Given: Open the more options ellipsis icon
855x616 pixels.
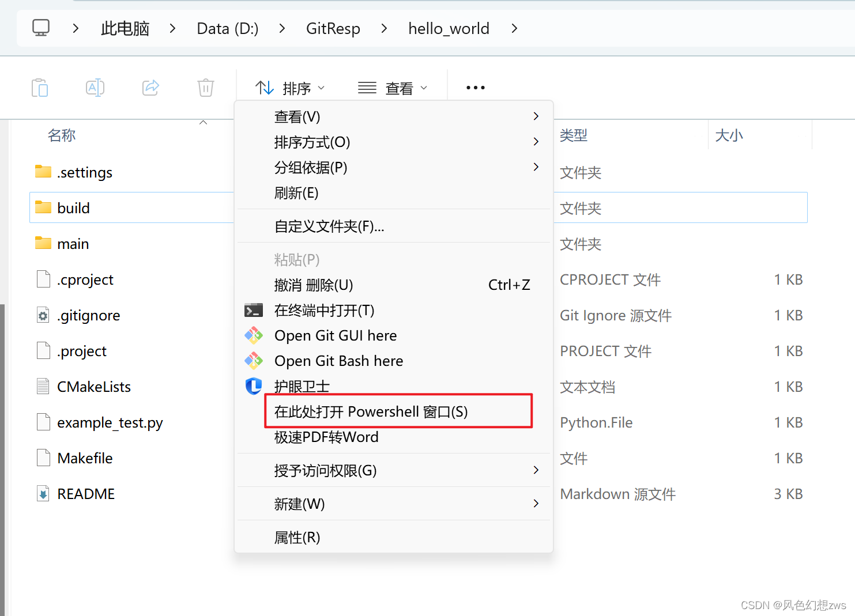Looking at the screenshot, I should 474,88.
